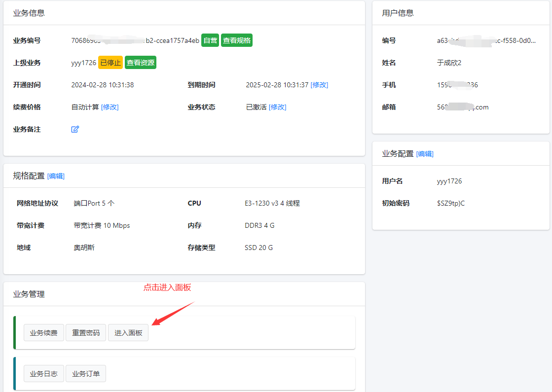View 业务订单
The height and width of the screenshot is (392, 552).
86,374
